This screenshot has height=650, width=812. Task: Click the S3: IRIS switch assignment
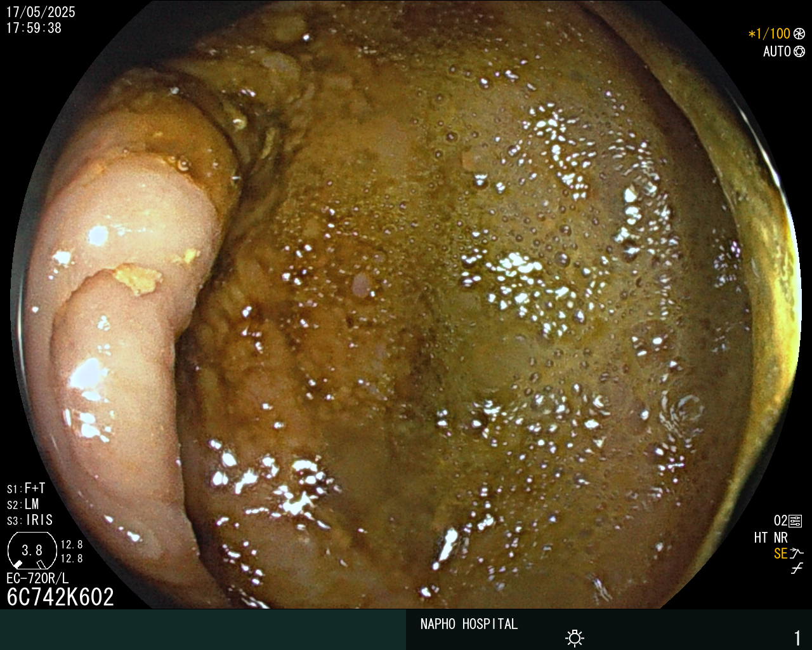tap(30, 520)
